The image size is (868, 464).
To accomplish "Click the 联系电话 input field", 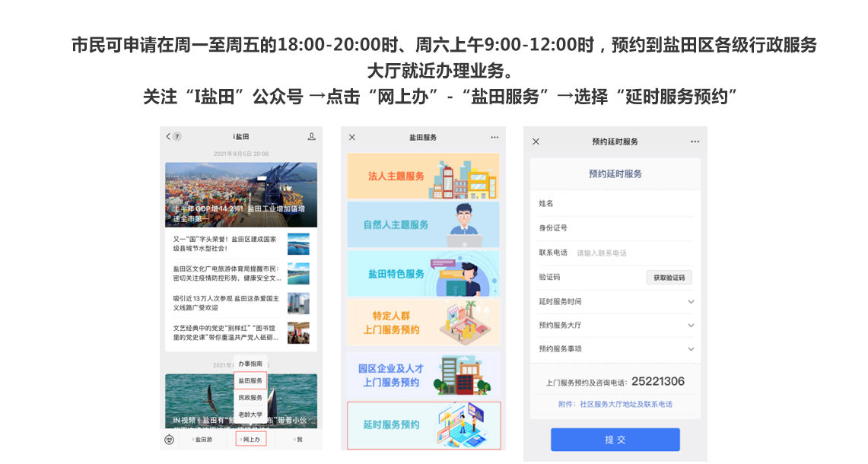I will (x=631, y=253).
